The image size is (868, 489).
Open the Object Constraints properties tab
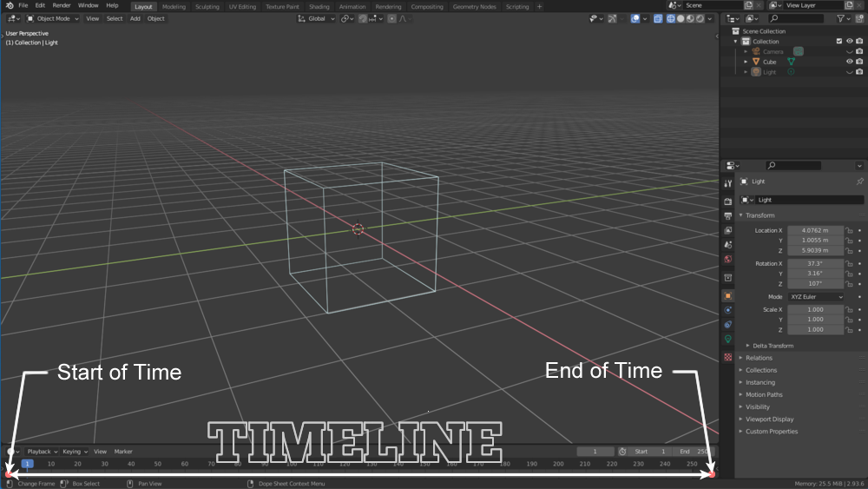(x=728, y=325)
